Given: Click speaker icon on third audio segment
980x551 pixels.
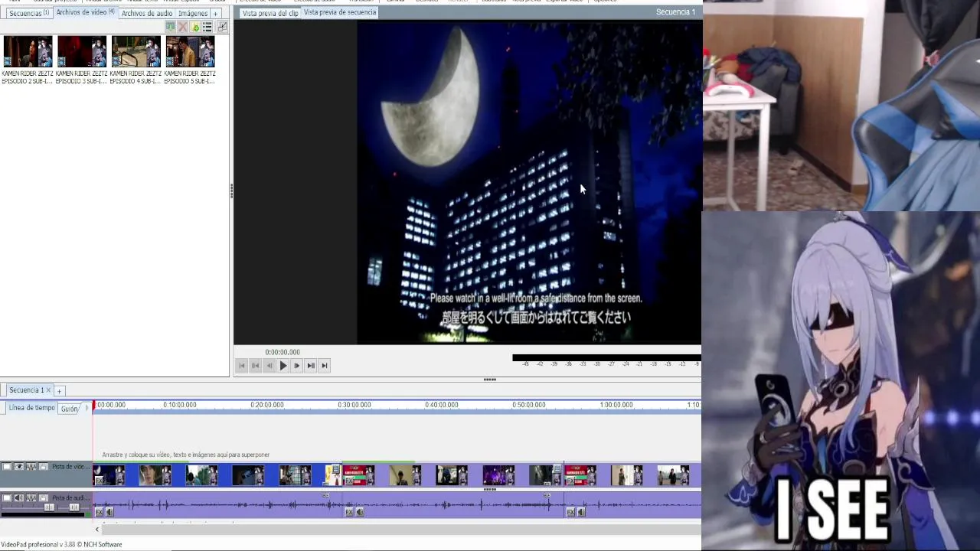Looking at the screenshot, I should [581, 512].
